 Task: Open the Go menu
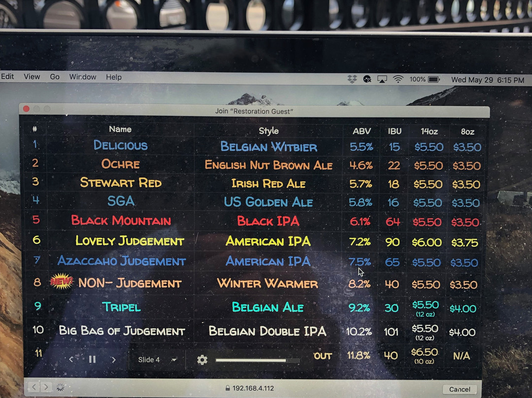pyautogui.click(x=55, y=77)
